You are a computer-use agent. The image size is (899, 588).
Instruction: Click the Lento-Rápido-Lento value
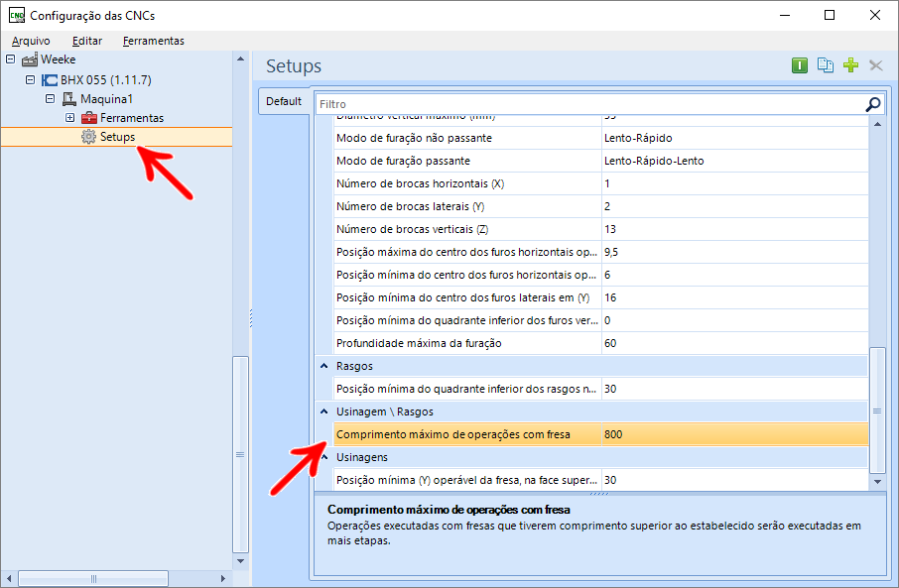pos(654,161)
